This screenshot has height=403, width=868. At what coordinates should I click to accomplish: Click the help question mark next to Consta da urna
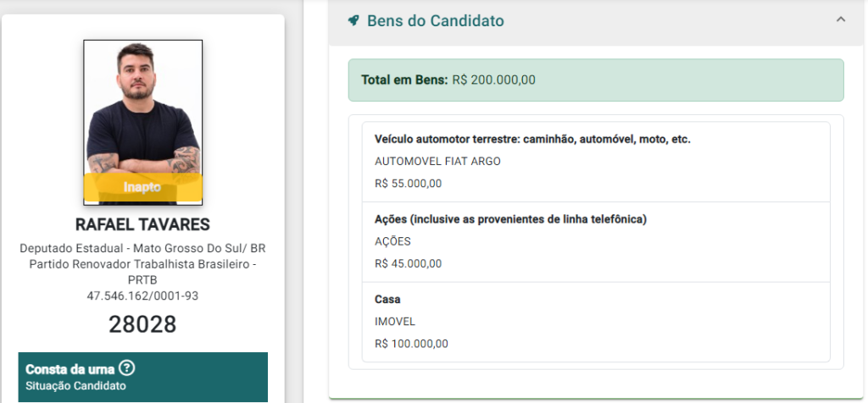click(x=127, y=368)
